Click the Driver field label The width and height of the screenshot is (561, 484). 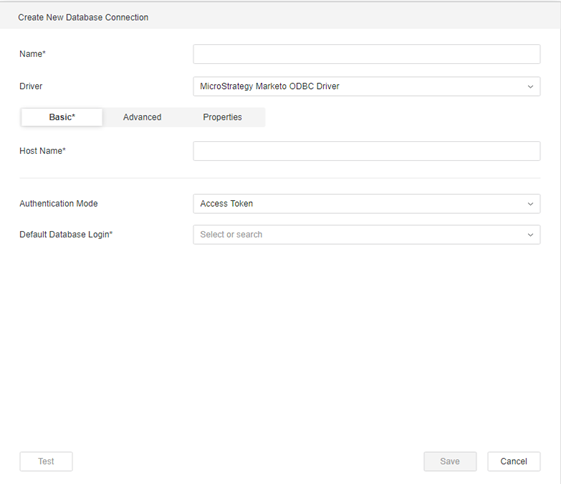pos(31,86)
